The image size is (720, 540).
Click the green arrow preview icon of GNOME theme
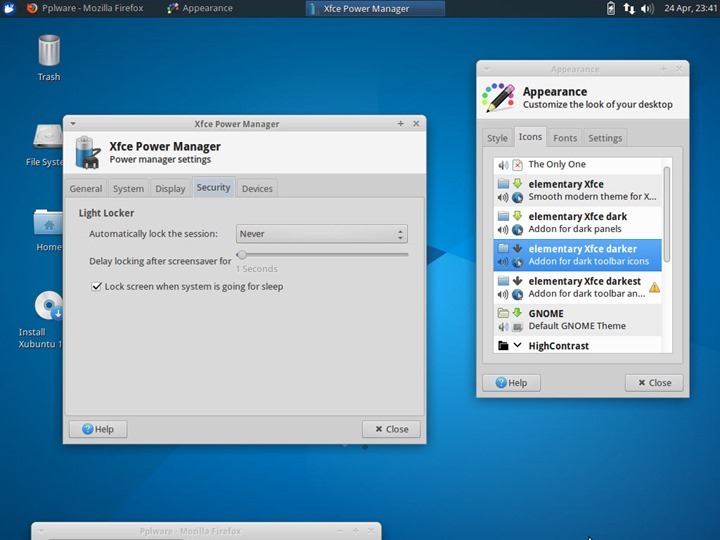[x=518, y=313]
